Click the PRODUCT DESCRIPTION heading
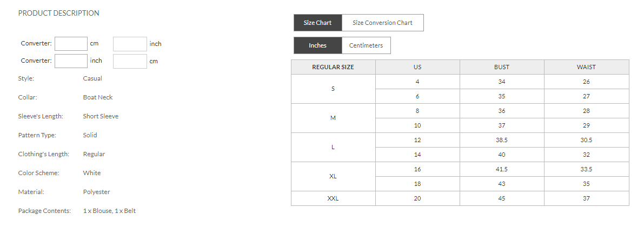Viewport: 644px width, 227px height. pyautogui.click(x=59, y=13)
